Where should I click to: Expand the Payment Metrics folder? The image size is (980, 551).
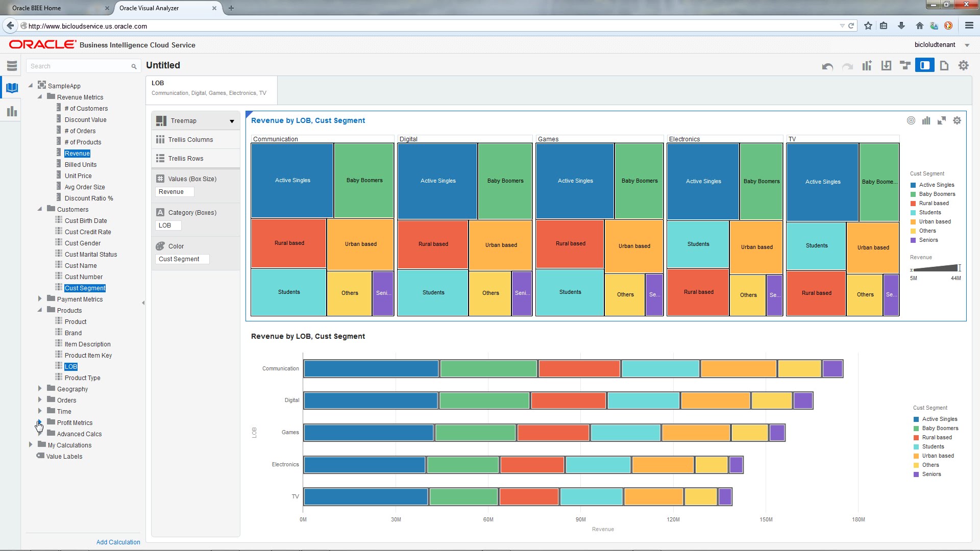point(40,299)
